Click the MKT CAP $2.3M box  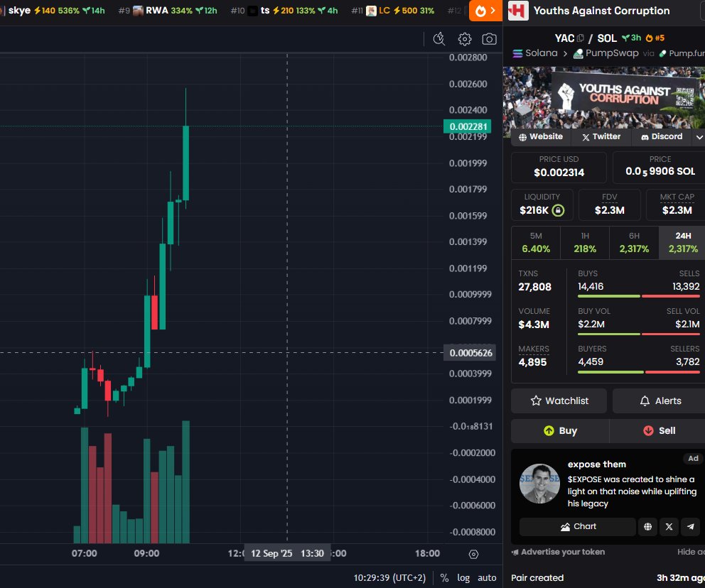[x=677, y=205]
